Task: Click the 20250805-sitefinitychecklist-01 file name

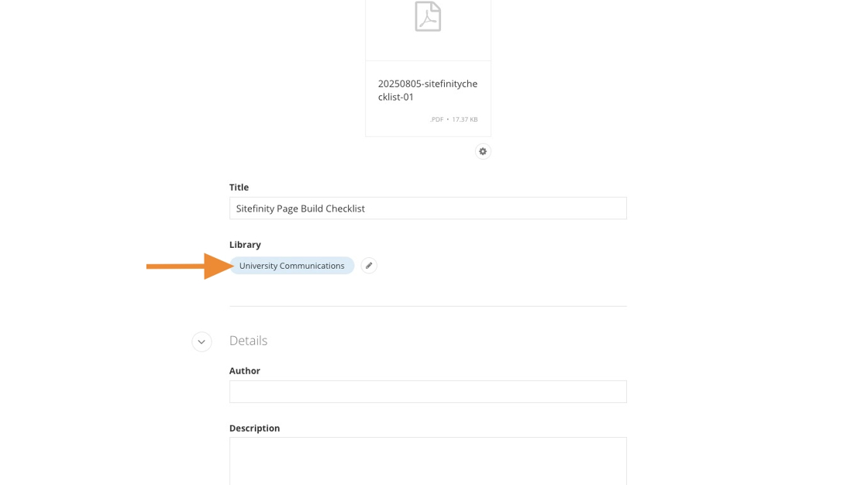Action: [428, 90]
